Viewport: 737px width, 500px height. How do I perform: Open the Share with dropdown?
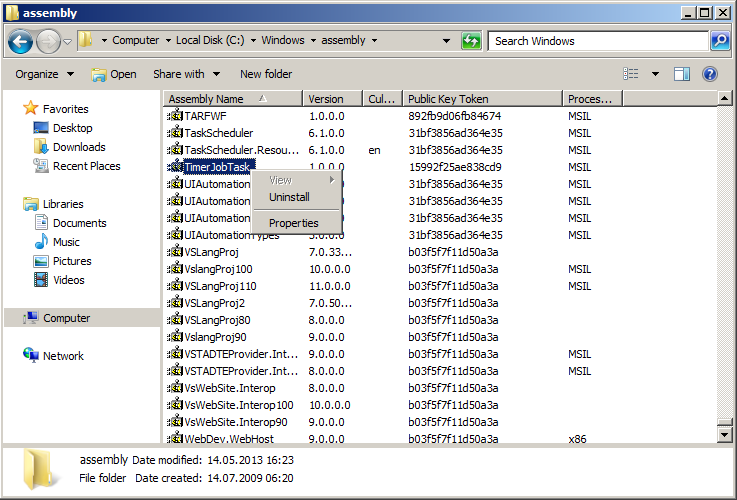click(186, 74)
